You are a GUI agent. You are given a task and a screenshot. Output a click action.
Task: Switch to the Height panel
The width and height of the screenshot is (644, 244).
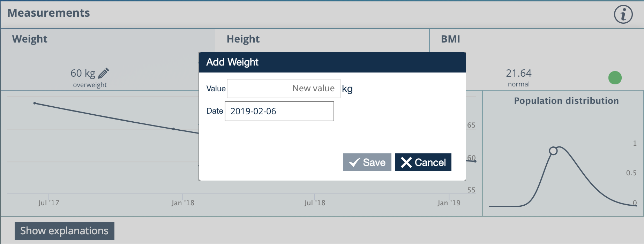(243, 39)
